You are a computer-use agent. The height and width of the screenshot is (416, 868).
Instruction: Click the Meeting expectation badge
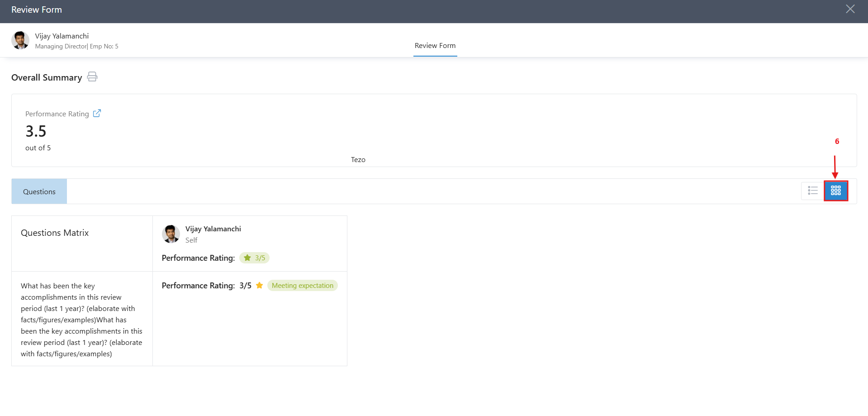[x=302, y=285]
